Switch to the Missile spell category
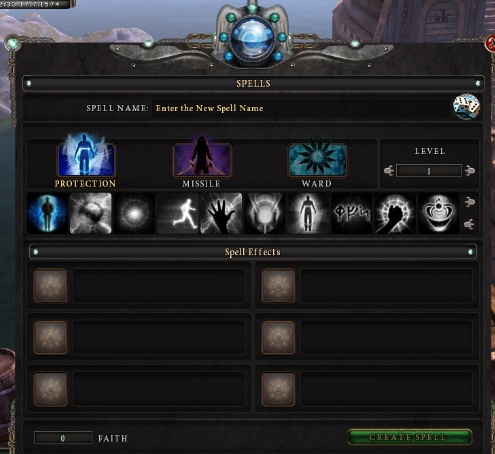The height and width of the screenshot is (454, 495). 202,161
